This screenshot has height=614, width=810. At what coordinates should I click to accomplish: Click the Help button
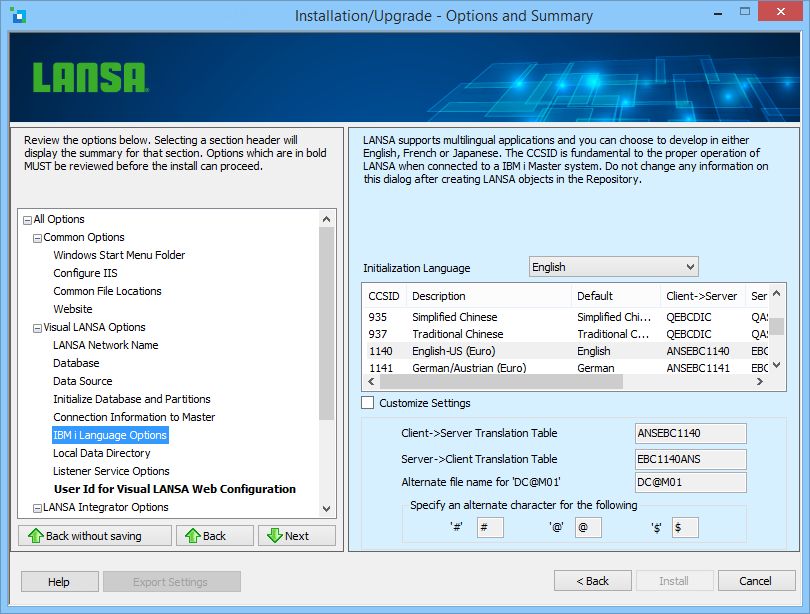click(x=59, y=581)
